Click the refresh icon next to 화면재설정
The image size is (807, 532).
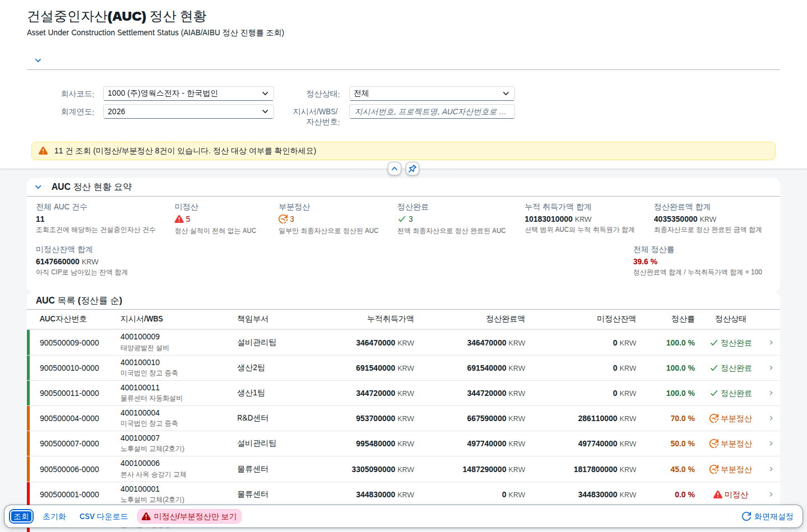(x=746, y=516)
